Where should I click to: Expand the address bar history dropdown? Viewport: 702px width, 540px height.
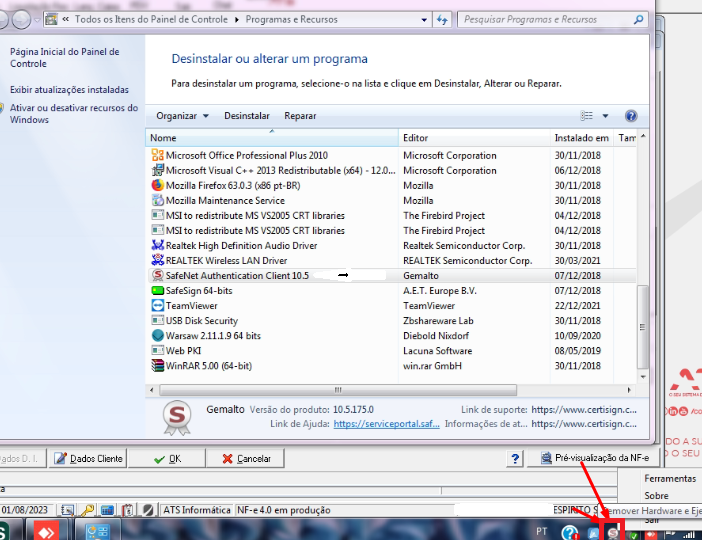click(424, 20)
